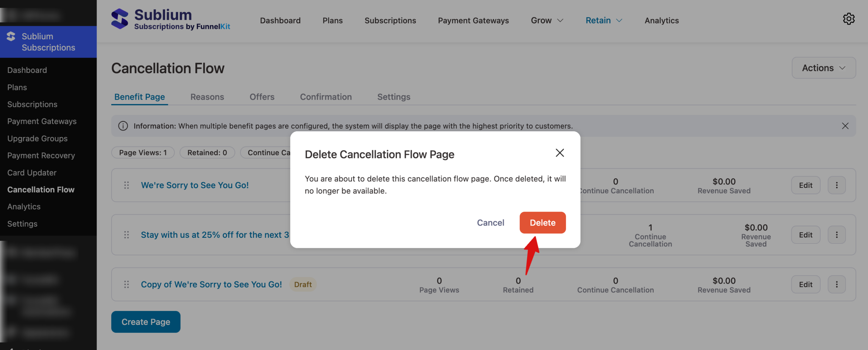
Task: Open options menu for Draft copy row
Action: [836, 285]
